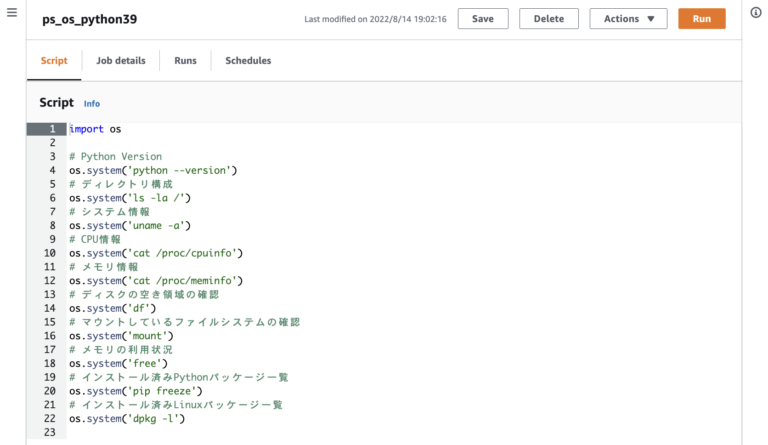Open the hamburger navigation menu
The image size is (768, 445).
[x=12, y=12]
